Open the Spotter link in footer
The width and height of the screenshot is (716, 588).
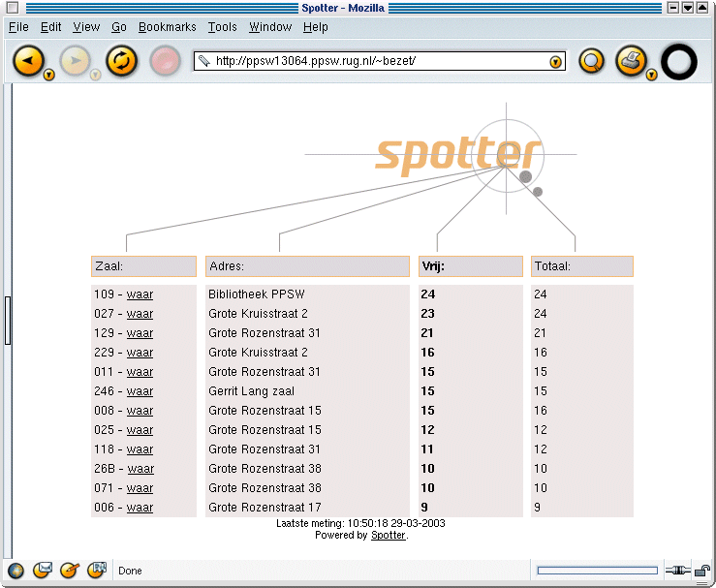(389, 535)
